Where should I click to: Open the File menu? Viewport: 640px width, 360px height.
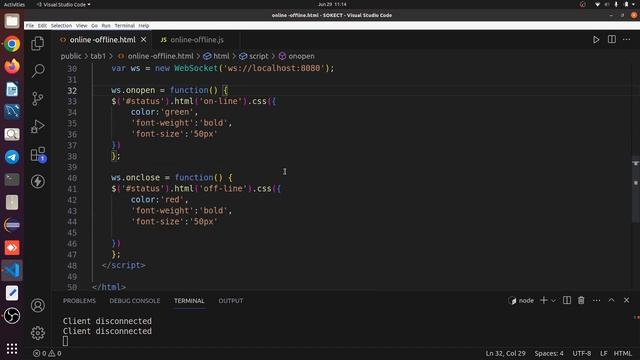(30, 25)
